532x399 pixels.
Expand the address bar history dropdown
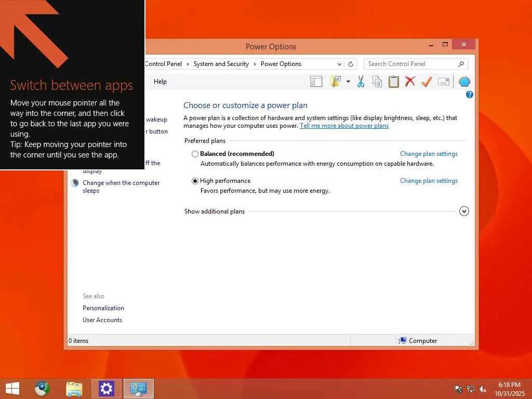tap(339, 64)
